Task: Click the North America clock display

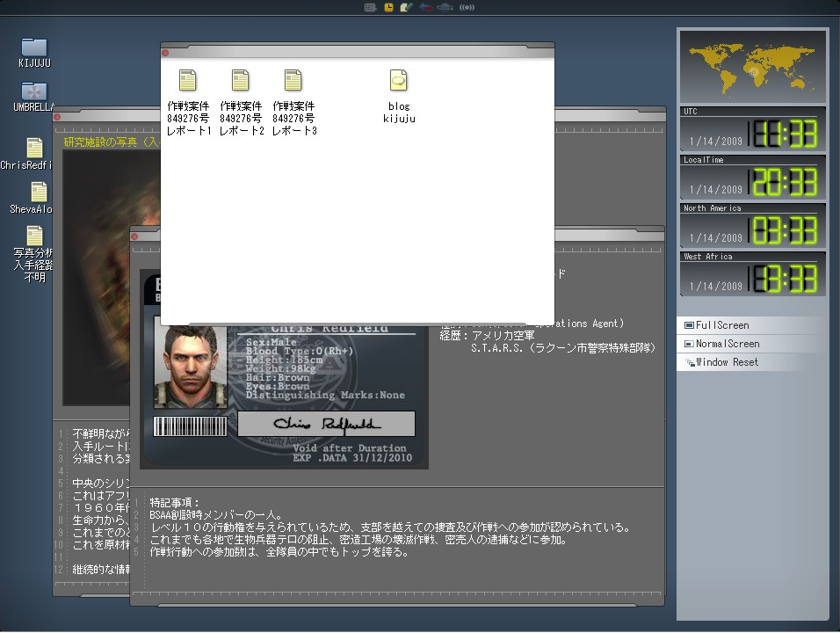Action: coord(753,225)
